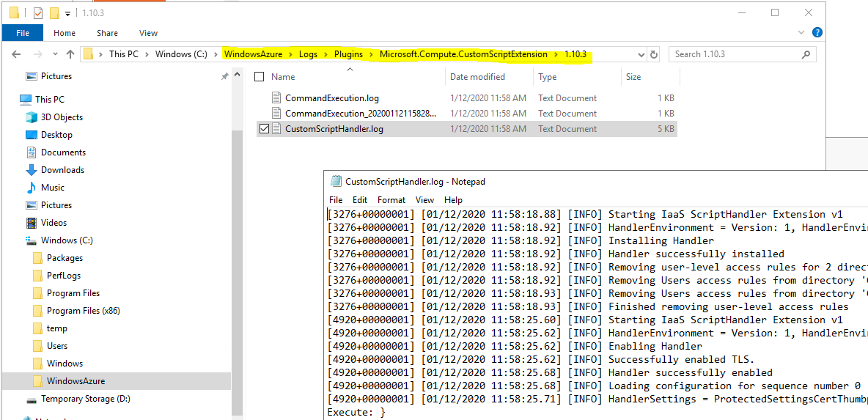868x420 pixels.
Task: Expand the ribbon with the chevron
Action: click(x=801, y=33)
